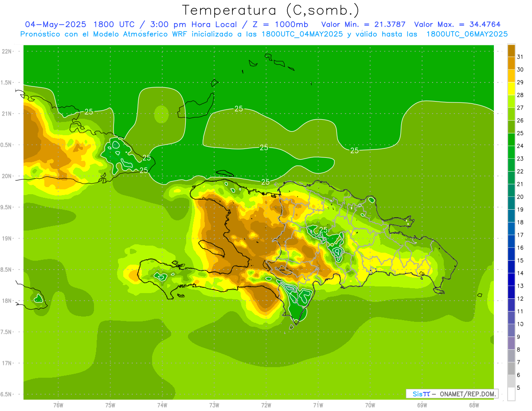Viewport: 532px width, 411px height.
Task: Click the legend value 31
Action: [520, 57]
